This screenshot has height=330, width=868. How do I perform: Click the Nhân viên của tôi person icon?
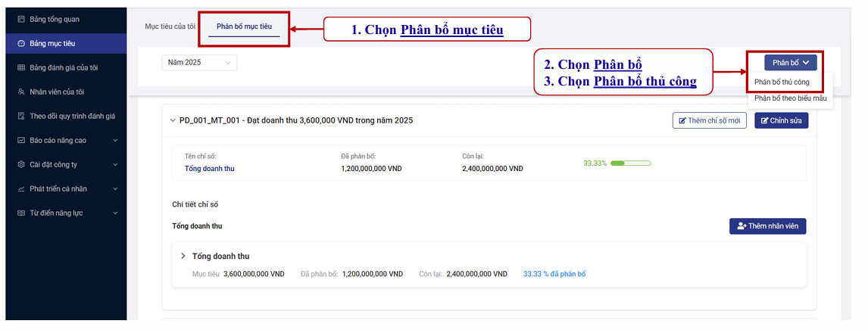pos(21,92)
